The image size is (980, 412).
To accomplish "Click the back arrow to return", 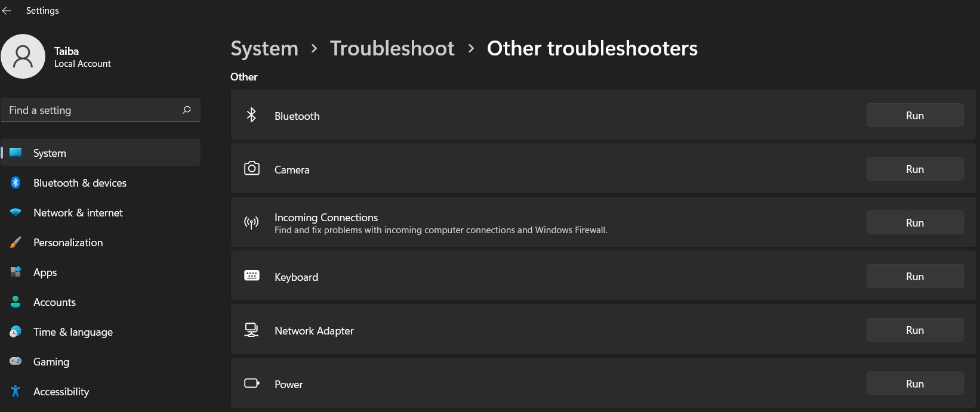I will coord(7,10).
